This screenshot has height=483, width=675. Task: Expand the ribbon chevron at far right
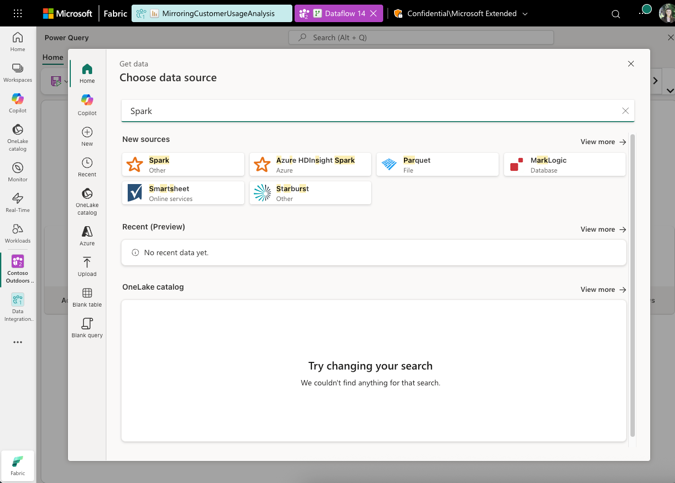click(x=669, y=90)
